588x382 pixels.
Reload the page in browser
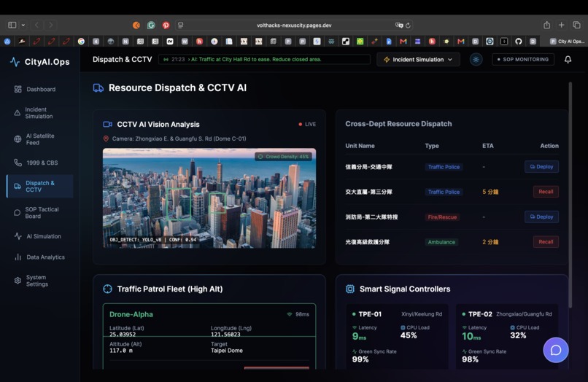[x=408, y=25]
